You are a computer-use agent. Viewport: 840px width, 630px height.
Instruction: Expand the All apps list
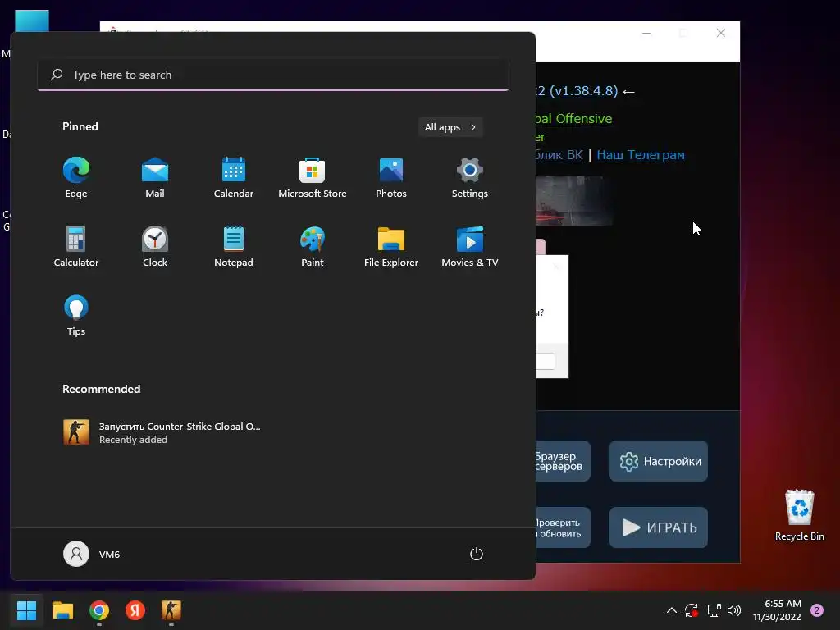450,127
